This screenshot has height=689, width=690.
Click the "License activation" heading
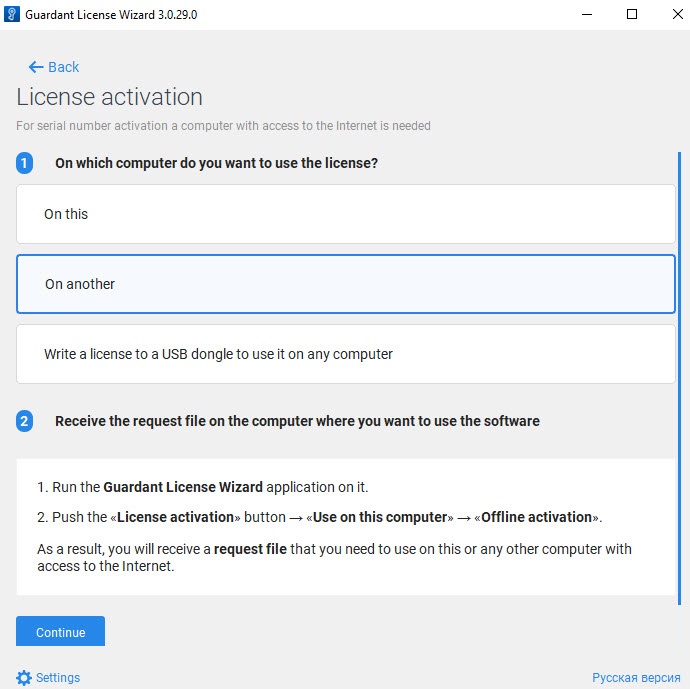click(110, 97)
